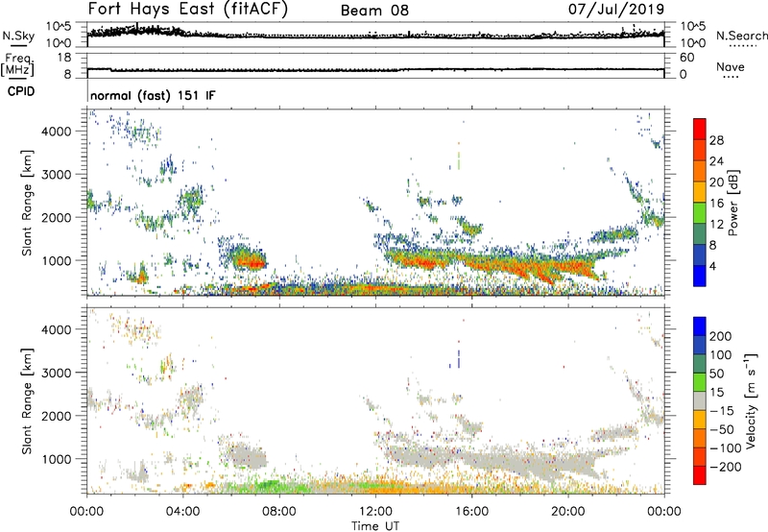Click the '08:00' time tick label
This screenshot has width=768, height=532.
pyautogui.click(x=279, y=512)
